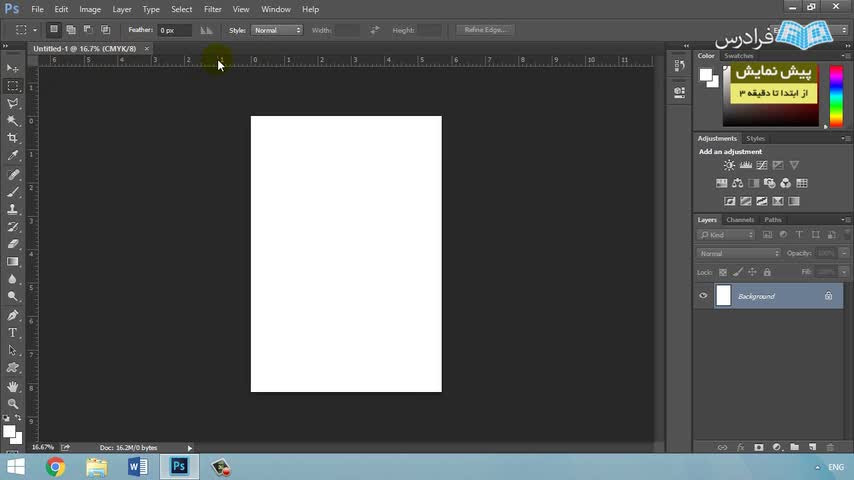Select the Gradient tool
Screen dimensions: 854x480
pyautogui.click(x=13, y=262)
